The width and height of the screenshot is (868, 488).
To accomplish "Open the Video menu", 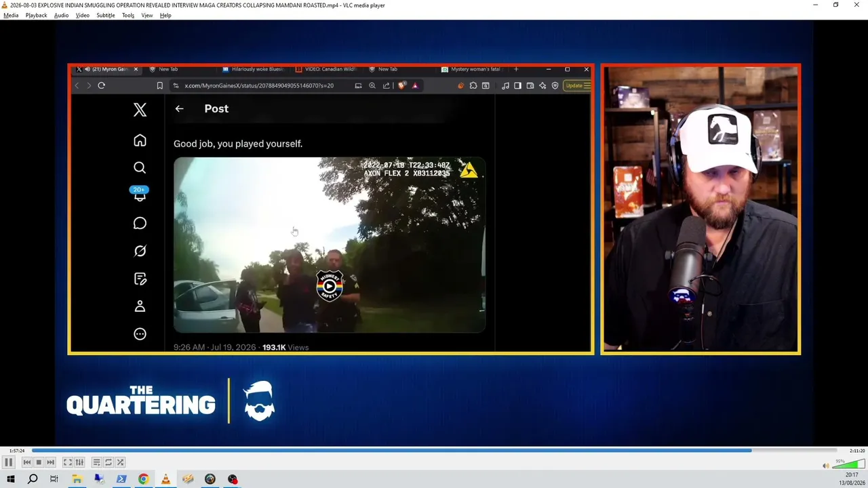I will tap(83, 16).
